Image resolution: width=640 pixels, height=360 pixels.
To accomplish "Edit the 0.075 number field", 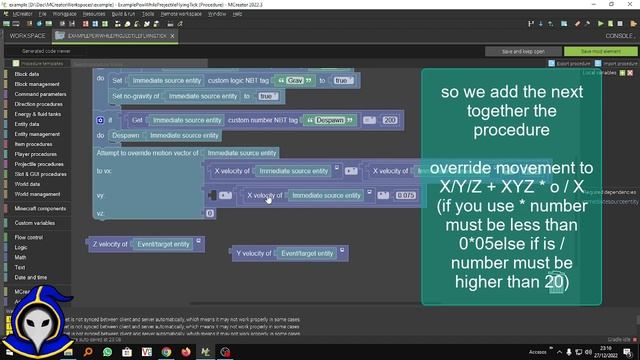I will pyautogui.click(x=406, y=196).
